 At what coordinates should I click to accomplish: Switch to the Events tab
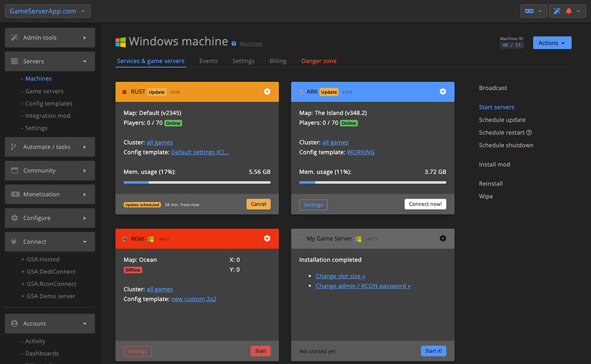208,61
